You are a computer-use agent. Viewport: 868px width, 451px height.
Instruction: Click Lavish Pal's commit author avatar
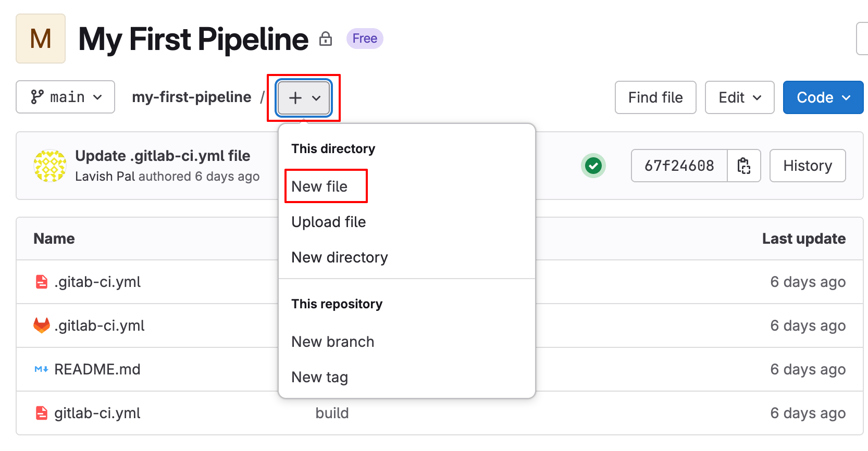[x=50, y=166]
